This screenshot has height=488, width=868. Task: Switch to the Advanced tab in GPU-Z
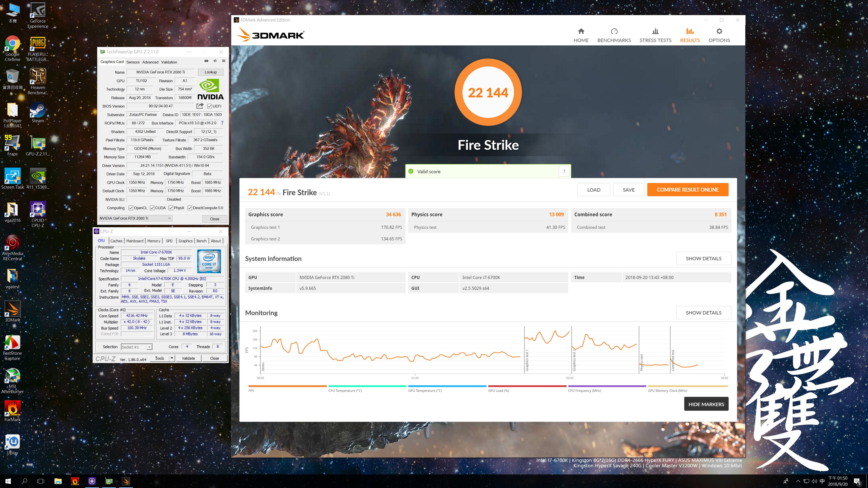150,62
